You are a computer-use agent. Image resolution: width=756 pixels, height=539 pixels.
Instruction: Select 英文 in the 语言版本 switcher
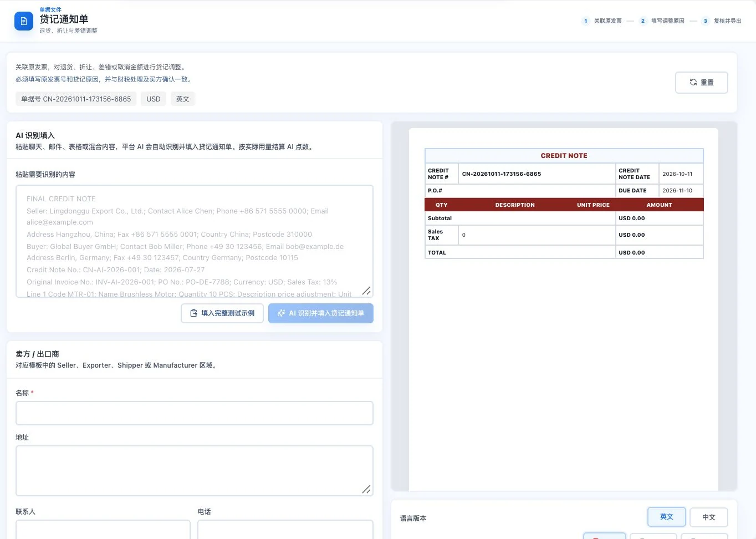point(667,517)
